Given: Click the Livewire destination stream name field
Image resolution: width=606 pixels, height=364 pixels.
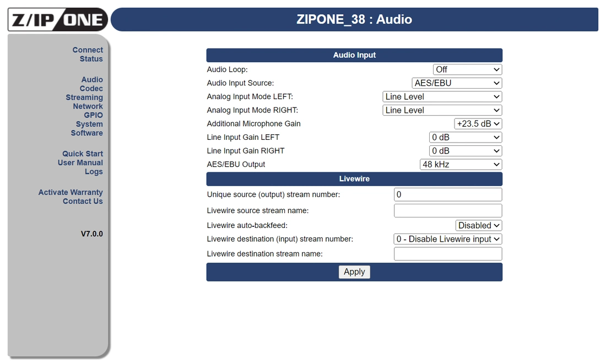Looking at the screenshot, I should point(448,254).
